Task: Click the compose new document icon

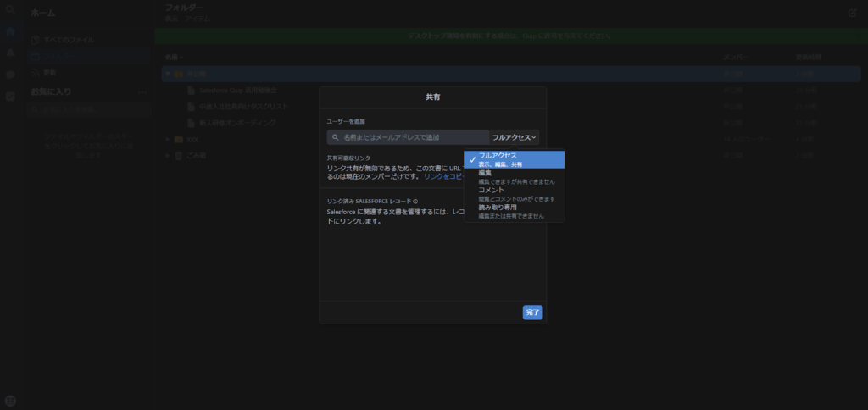Action: pos(852,13)
